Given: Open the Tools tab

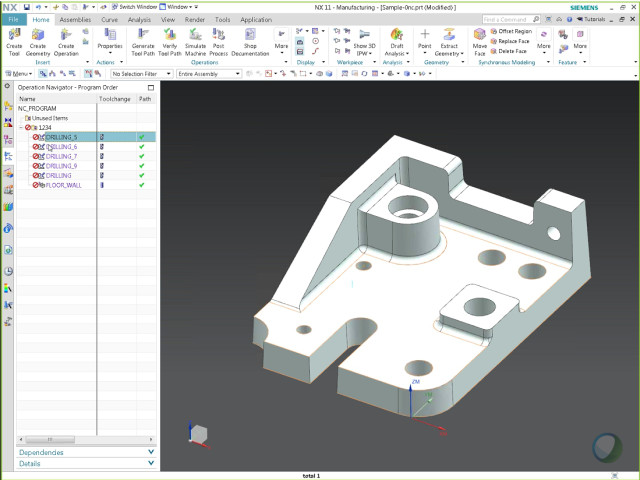Looking at the screenshot, I should [x=222, y=20].
